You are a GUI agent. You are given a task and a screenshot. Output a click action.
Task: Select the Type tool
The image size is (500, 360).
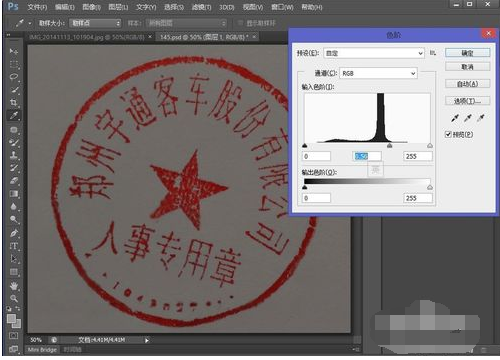pos(14,246)
